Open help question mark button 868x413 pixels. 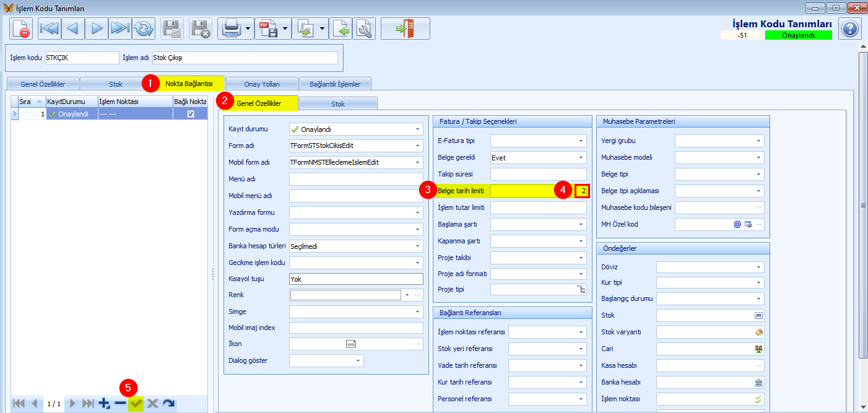pyautogui.click(x=850, y=29)
